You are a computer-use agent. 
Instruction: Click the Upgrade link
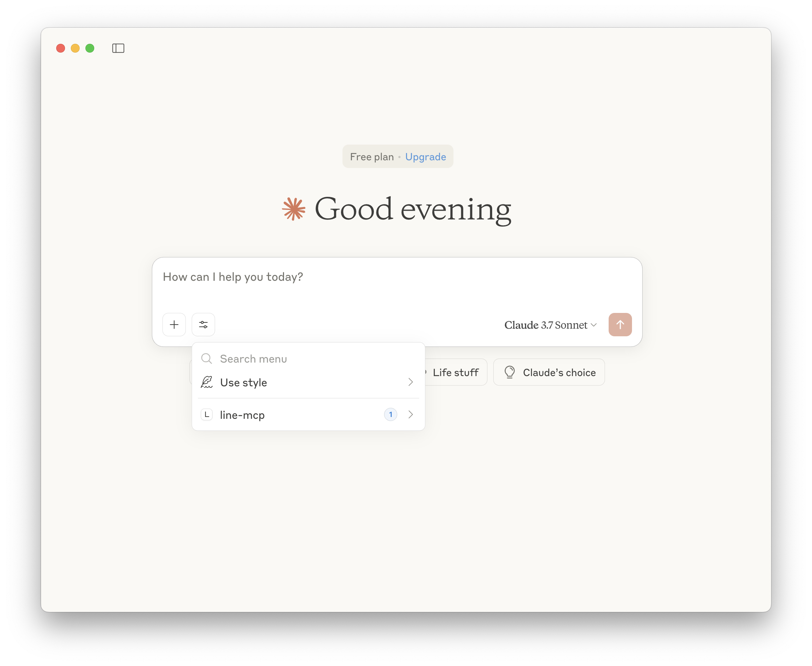(x=425, y=157)
